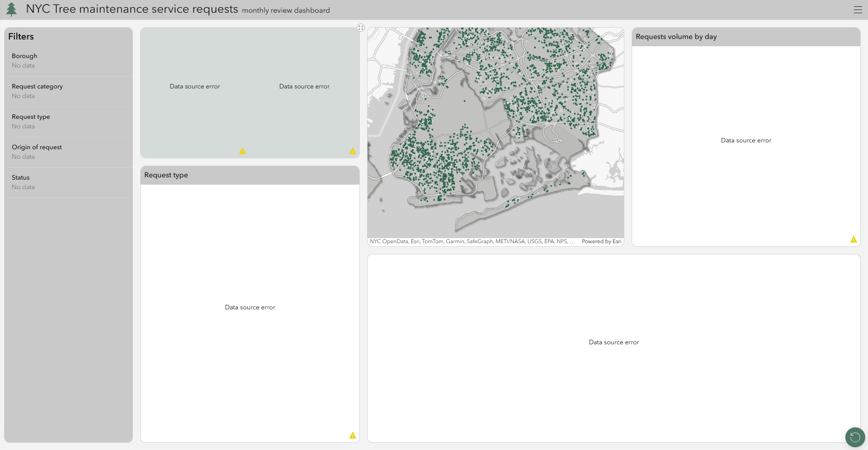Click the left warning triangle in the stats panel
Viewport: 868px width, 450px height.
pyautogui.click(x=243, y=151)
